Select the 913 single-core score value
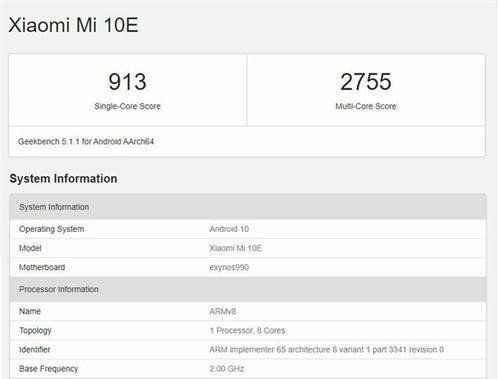Viewport: 500px width, 379px height. 127,82
